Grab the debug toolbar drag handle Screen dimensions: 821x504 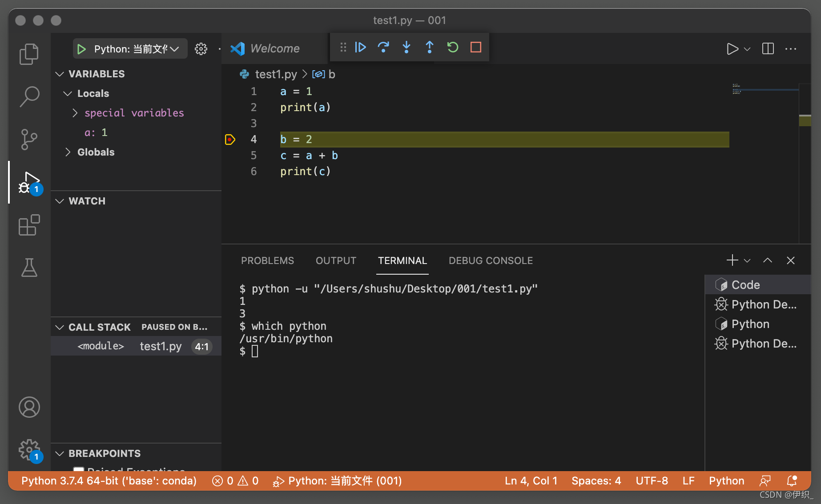point(343,47)
